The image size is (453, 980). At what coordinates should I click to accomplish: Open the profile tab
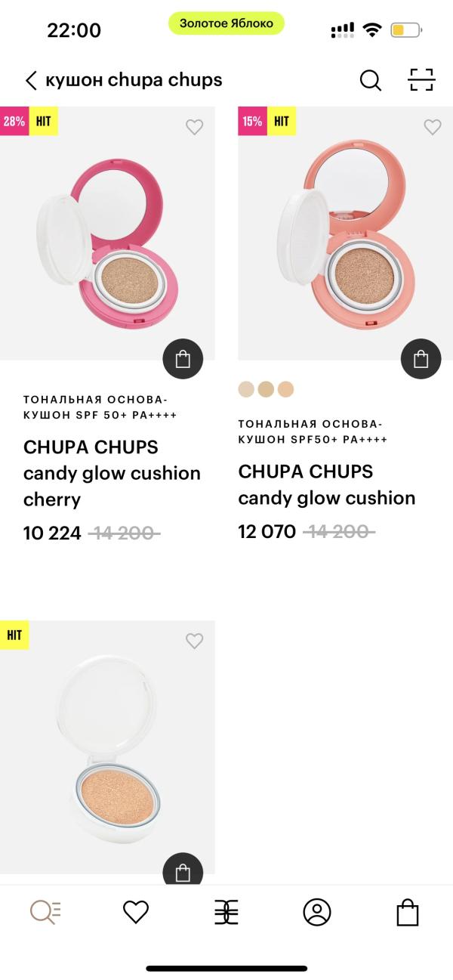[317, 912]
